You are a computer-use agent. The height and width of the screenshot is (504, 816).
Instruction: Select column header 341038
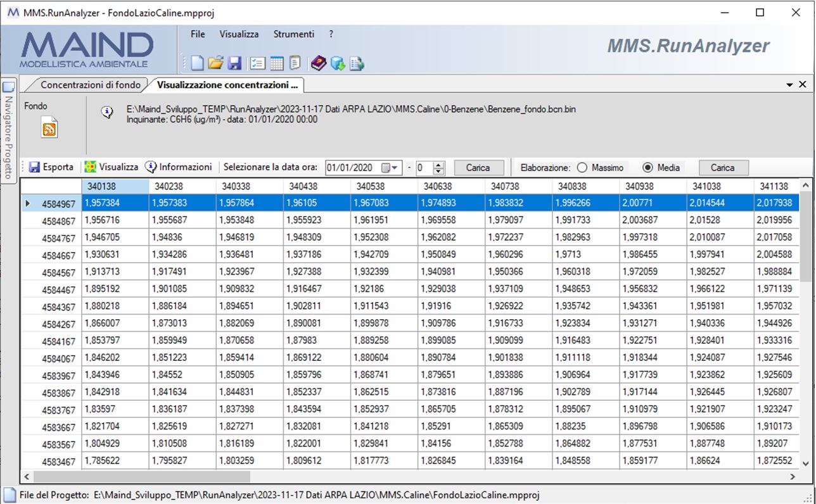720,187
